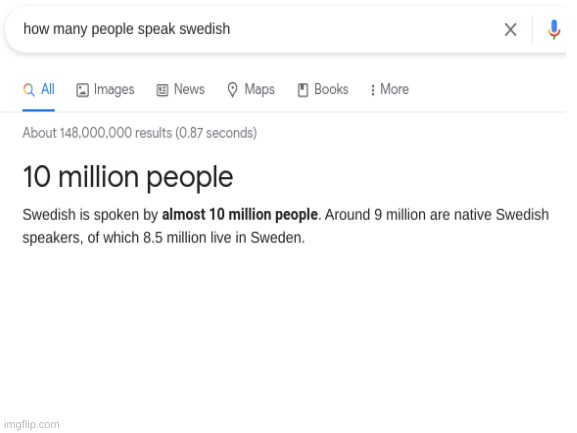Click the Images tab picture icon
Image resolution: width=577 pixels, height=433 pixels.
coord(82,90)
